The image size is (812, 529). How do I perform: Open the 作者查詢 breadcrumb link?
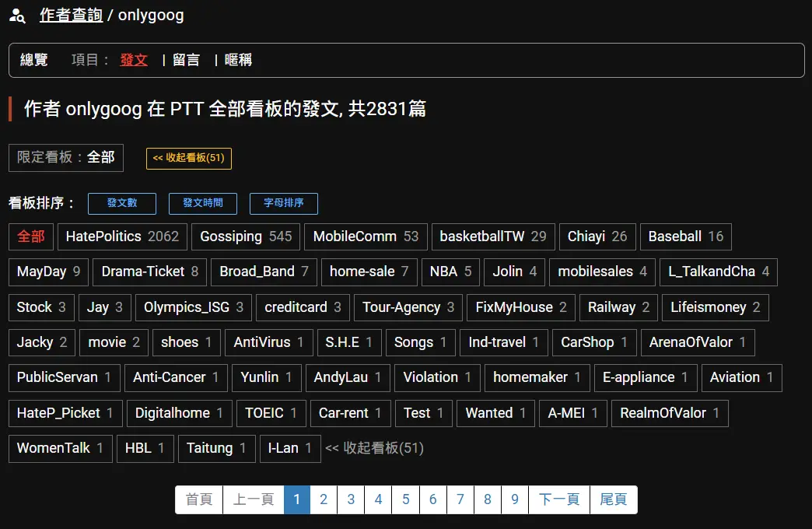click(71, 16)
